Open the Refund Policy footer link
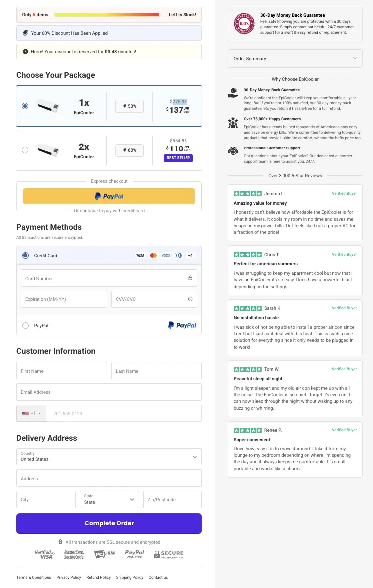The image size is (373, 588). tap(98, 577)
